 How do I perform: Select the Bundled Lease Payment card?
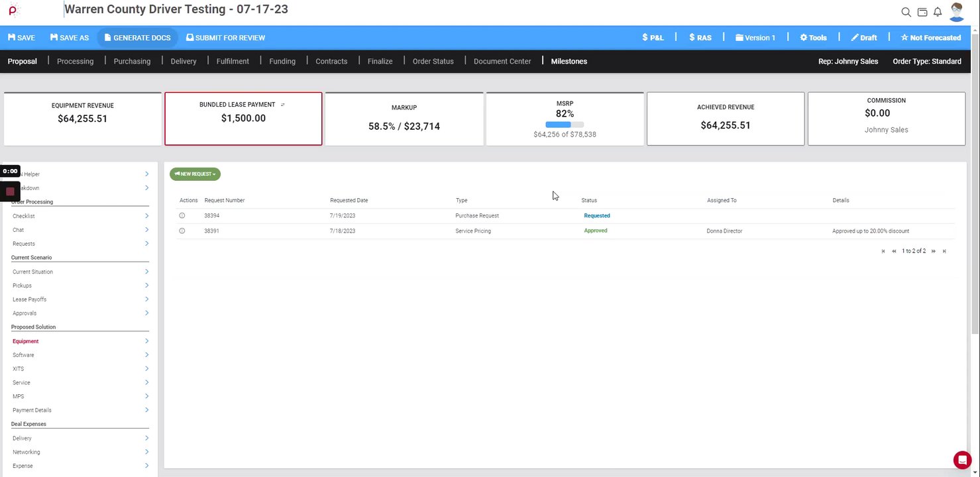(243, 119)
